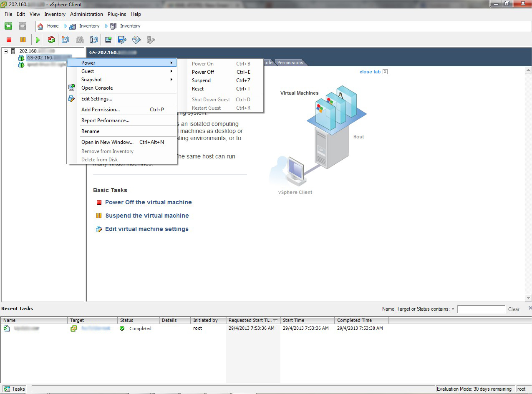This screenshot has width=532, height=394.
Task: Open the View menu
Action: 35,14
